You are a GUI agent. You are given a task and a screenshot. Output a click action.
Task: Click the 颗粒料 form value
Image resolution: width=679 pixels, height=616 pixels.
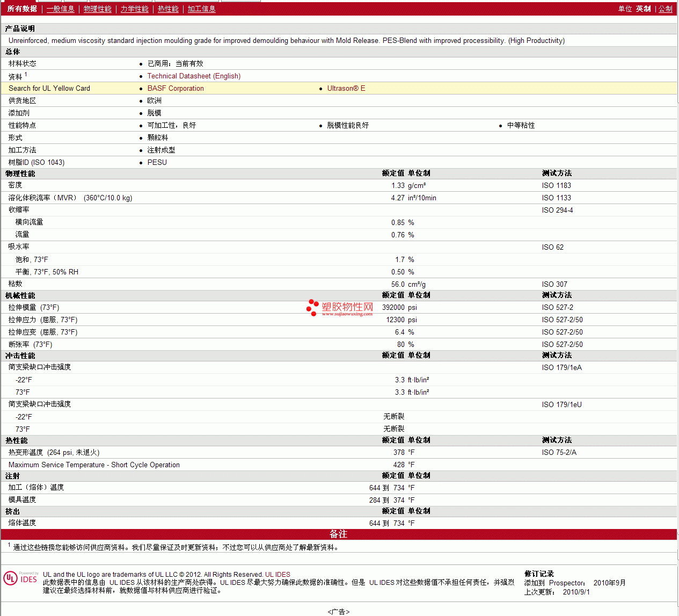158,138
